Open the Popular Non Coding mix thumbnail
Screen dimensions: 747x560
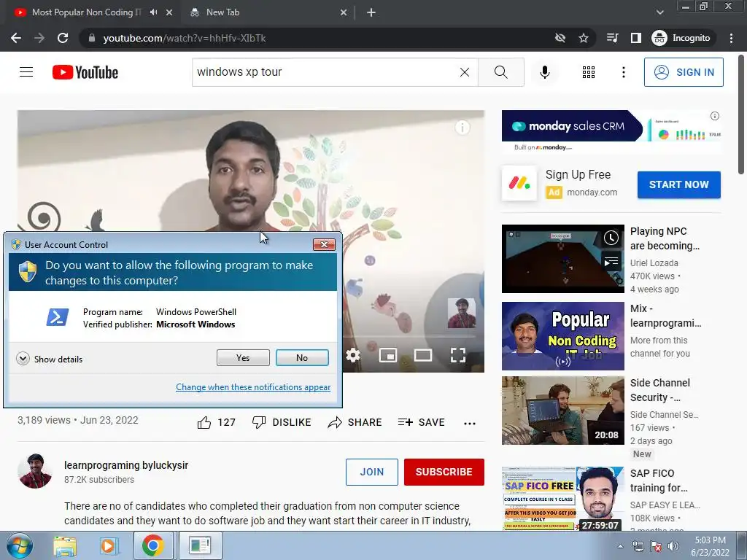pos(562,336)
